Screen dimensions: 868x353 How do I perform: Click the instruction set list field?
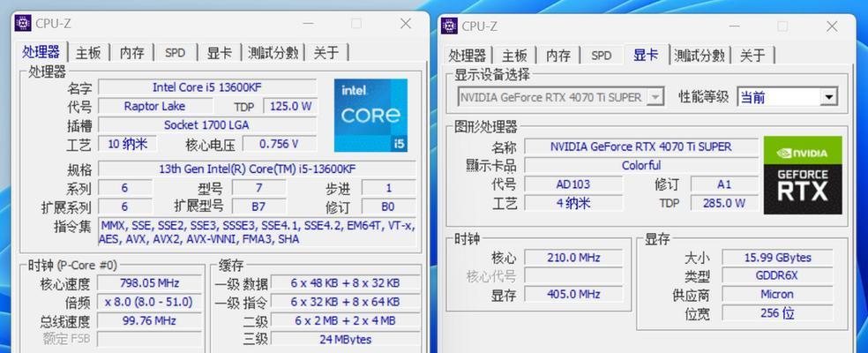(x=257, y=232)
